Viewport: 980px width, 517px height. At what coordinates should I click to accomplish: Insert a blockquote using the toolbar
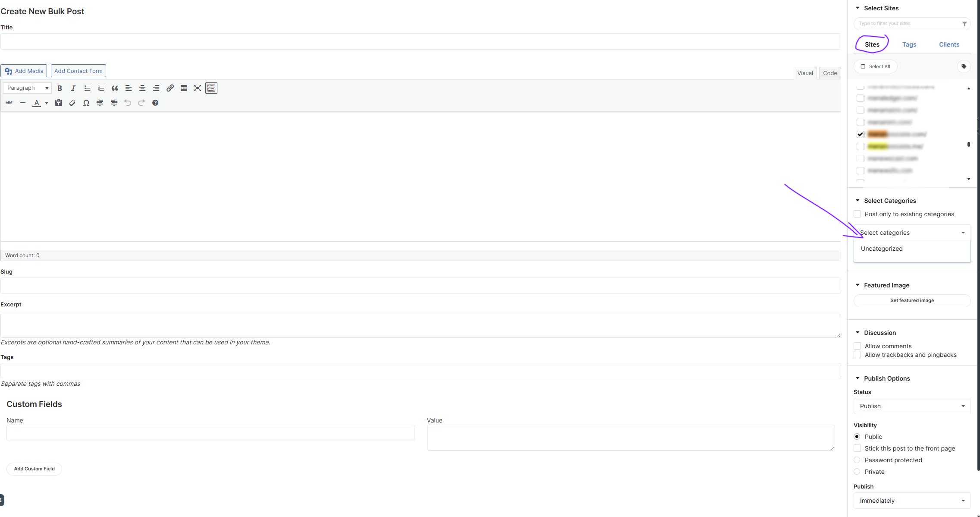115,88
